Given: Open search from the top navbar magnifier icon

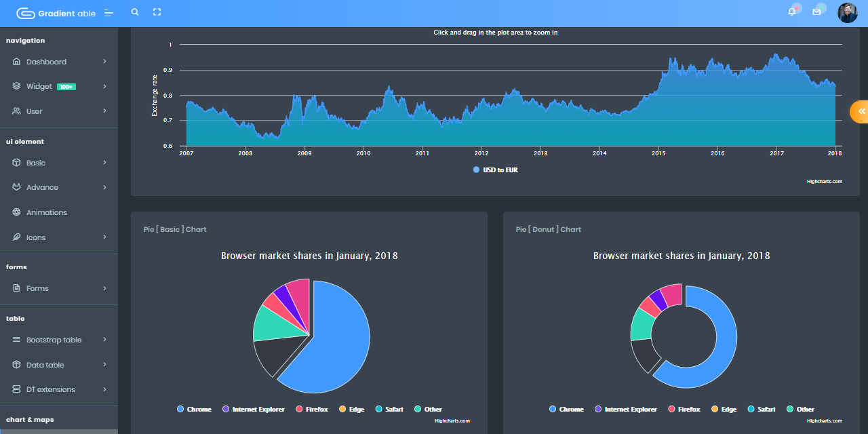Looking at the screenshot, I should [134, 12].
